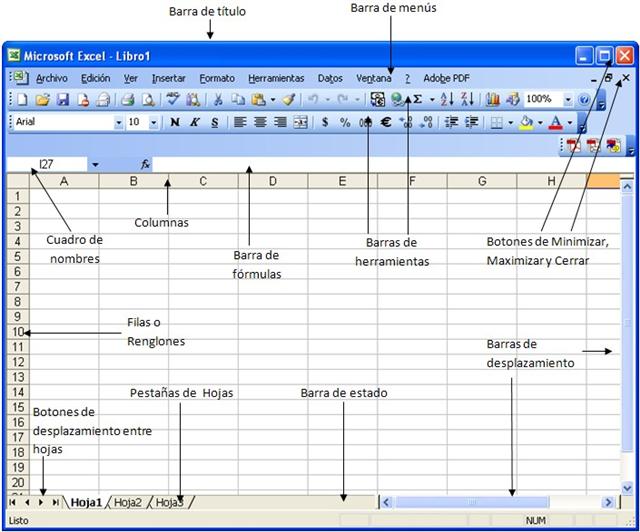Sort descending with the Z-A icon

467,99
